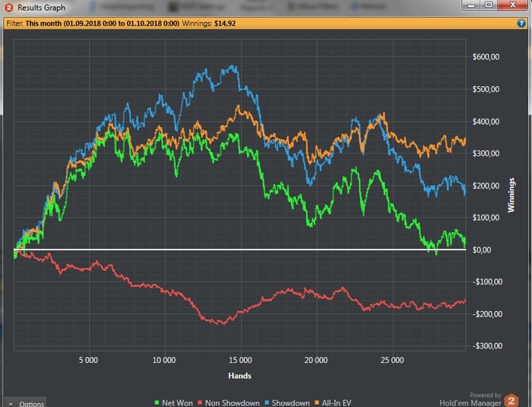Click the All-In EV legend label
This screenshot has width=532, height=407.
pos(337,403)
